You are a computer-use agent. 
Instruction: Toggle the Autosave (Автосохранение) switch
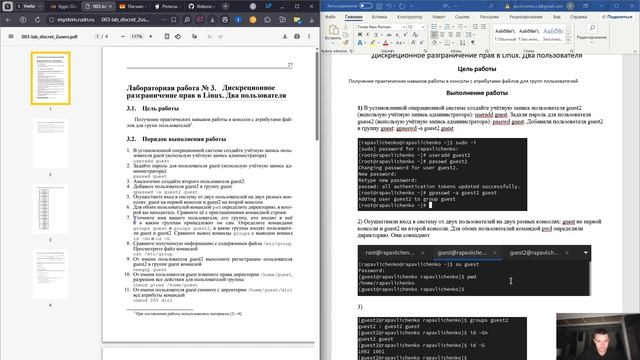[x=365, y=6]
